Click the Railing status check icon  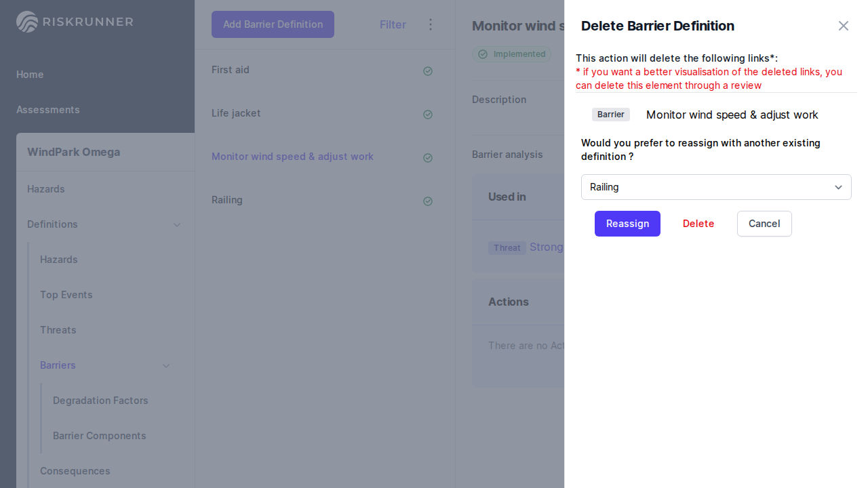point(428,201)
